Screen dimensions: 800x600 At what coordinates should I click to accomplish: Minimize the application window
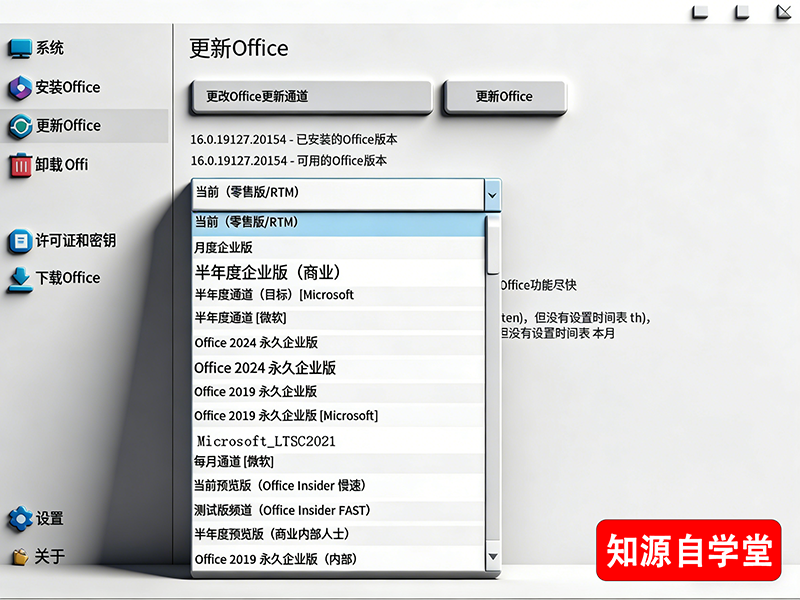700,11
